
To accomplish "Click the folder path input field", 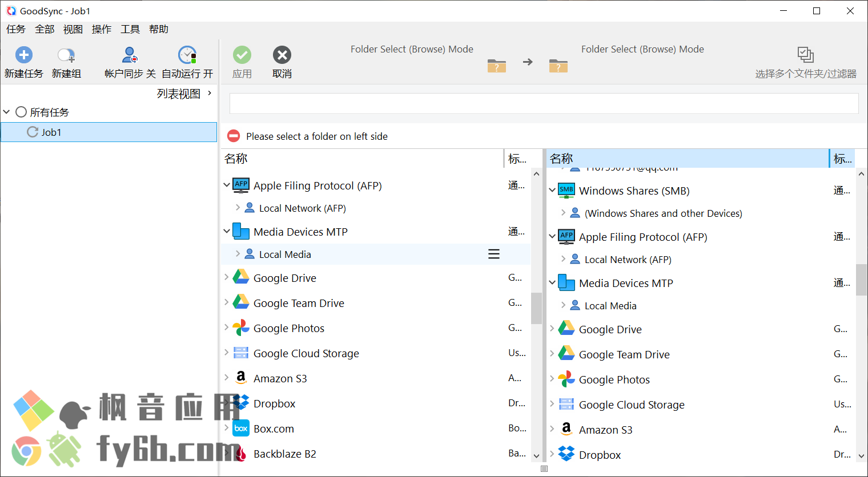I will (544, 103).
